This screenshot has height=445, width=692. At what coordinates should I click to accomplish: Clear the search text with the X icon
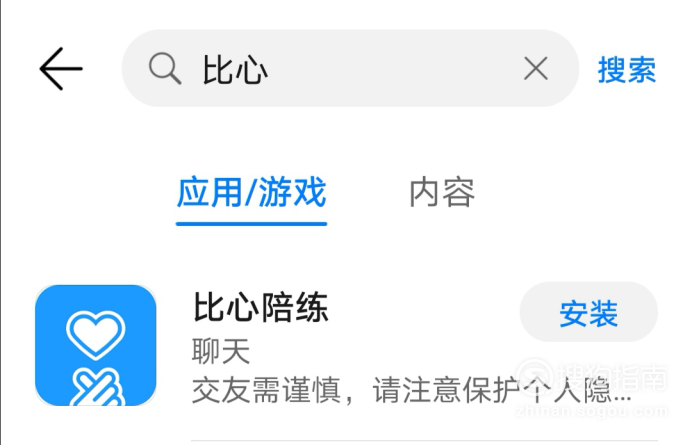[536, 68]
